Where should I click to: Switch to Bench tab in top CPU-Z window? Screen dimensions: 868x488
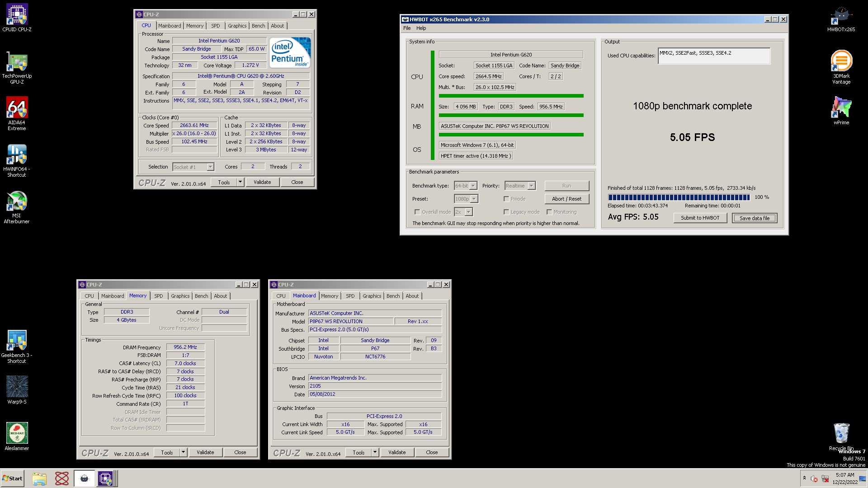coord(259,26)
